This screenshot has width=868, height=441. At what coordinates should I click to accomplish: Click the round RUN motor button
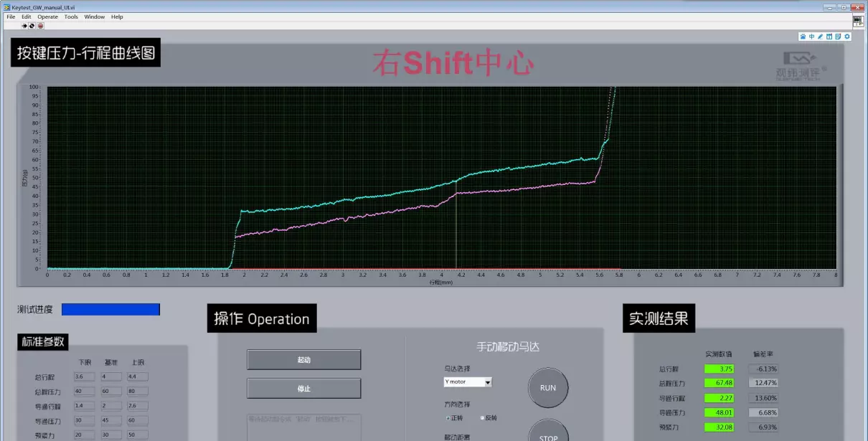tap(548, 388)
